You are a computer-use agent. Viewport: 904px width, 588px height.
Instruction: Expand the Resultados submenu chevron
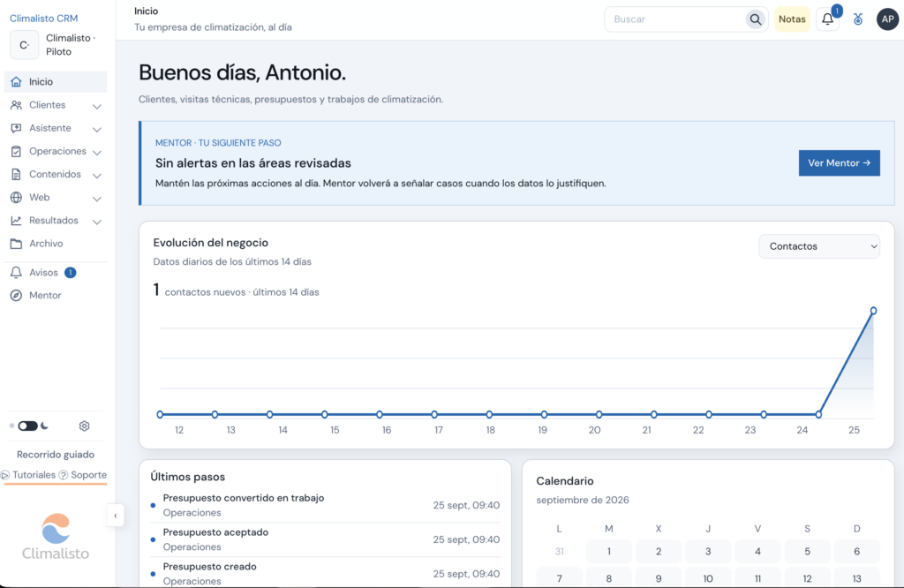97,222
